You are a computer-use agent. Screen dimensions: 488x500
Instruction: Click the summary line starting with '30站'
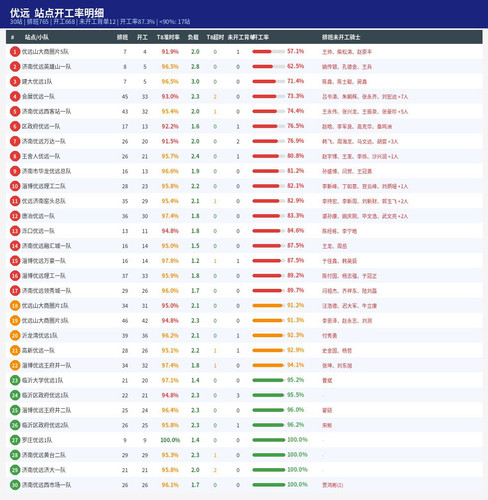click(100, 22)
